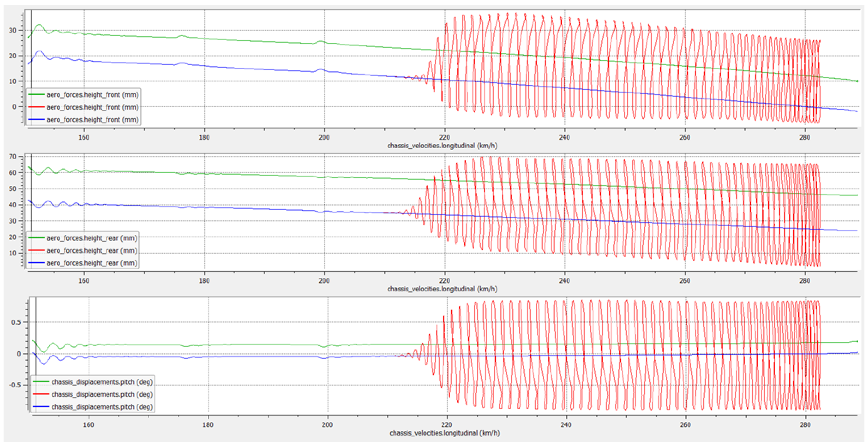Click the blue height_rear legend line swatch
868x445 pixels.
point(36,263)
